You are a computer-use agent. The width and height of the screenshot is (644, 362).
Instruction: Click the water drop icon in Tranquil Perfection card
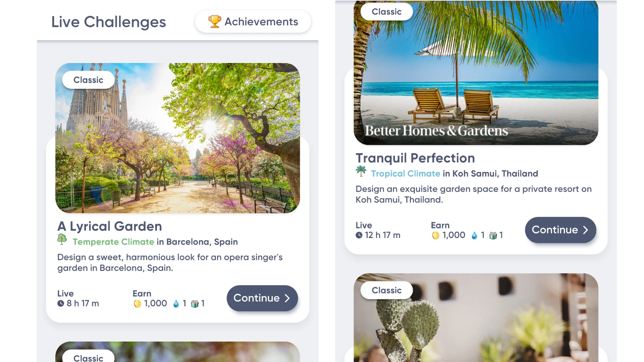click(474, 236)
